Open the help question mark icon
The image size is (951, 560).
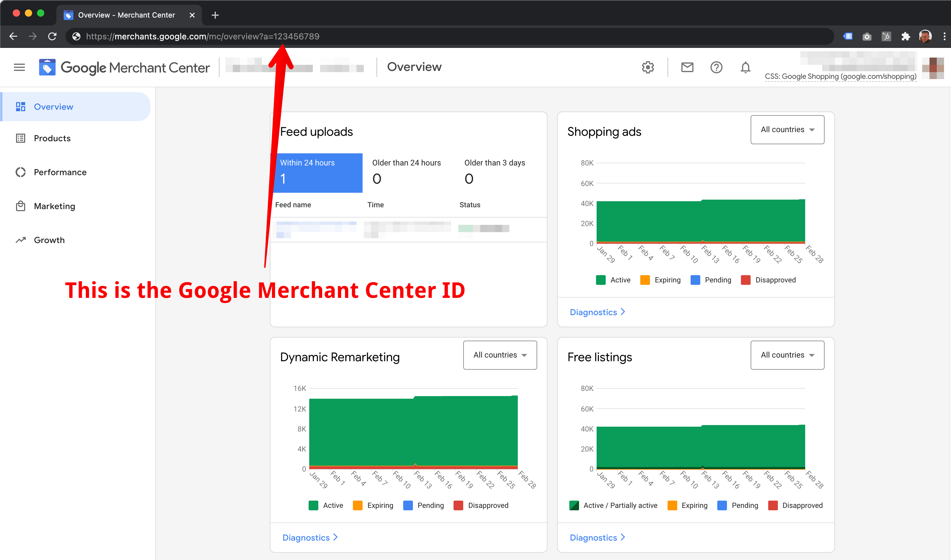pyautogui.click(x=716, y=67)
